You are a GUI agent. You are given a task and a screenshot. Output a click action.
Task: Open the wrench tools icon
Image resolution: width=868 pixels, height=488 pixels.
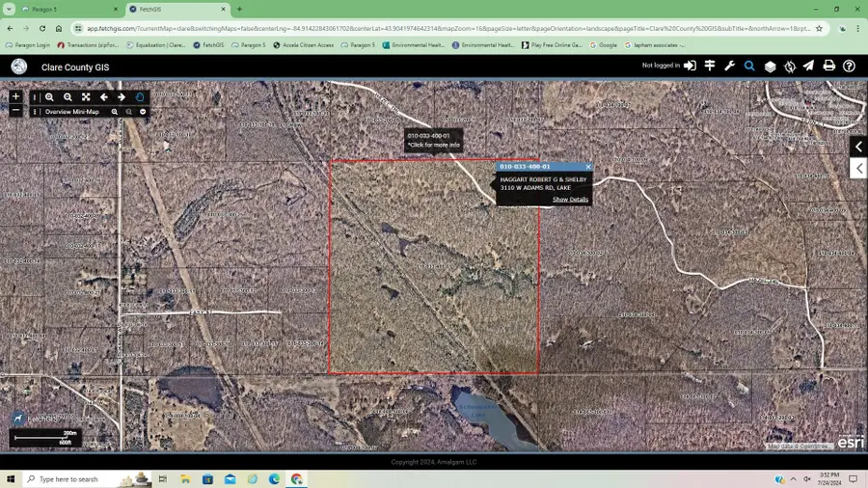(729, 67)
